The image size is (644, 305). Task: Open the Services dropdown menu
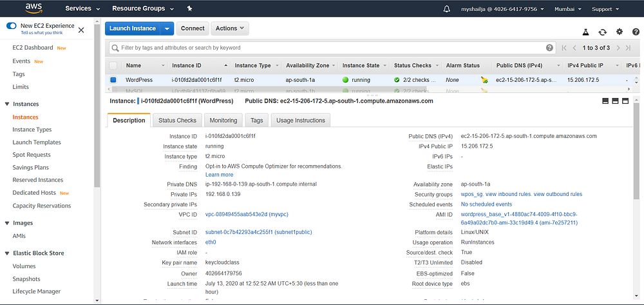[82, 8]
